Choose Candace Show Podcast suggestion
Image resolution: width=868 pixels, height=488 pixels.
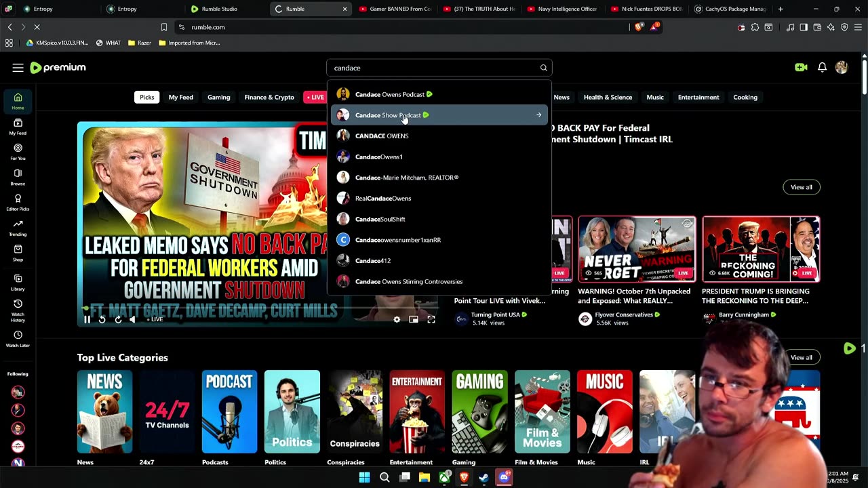point(439,115)
